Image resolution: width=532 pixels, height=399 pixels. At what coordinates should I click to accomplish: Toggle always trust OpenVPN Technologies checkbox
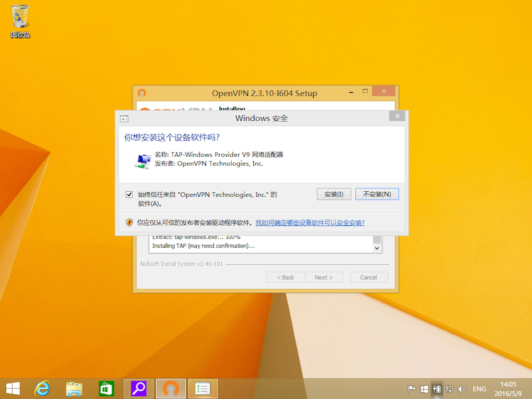pos(129,195)
